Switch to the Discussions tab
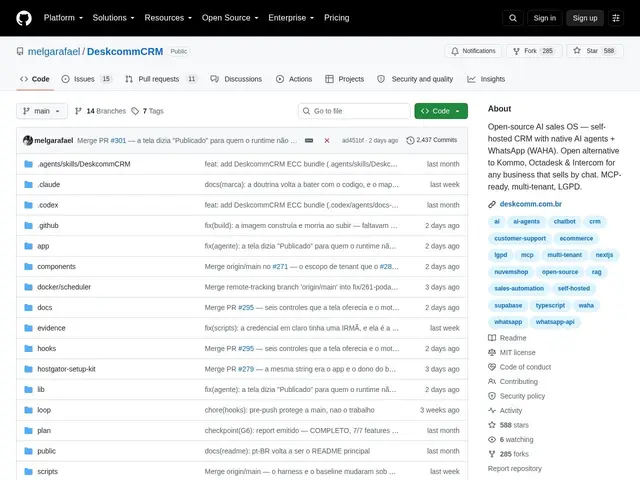 point(236,79)
